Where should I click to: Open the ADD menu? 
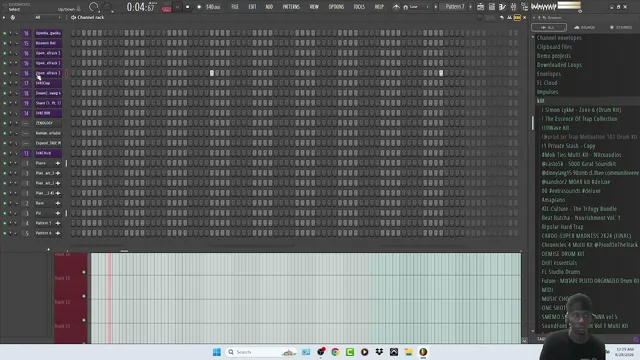[269, 7]
